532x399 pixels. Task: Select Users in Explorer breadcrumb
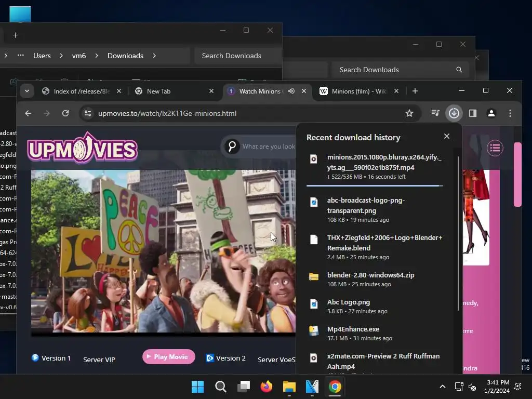point(42,56)
